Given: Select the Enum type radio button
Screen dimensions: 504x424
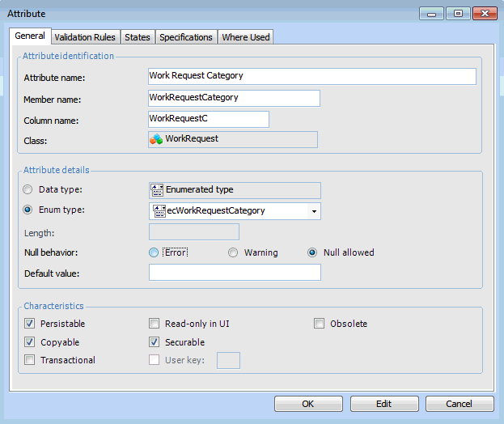Looking at the screenshot, I should coord(28,210).
